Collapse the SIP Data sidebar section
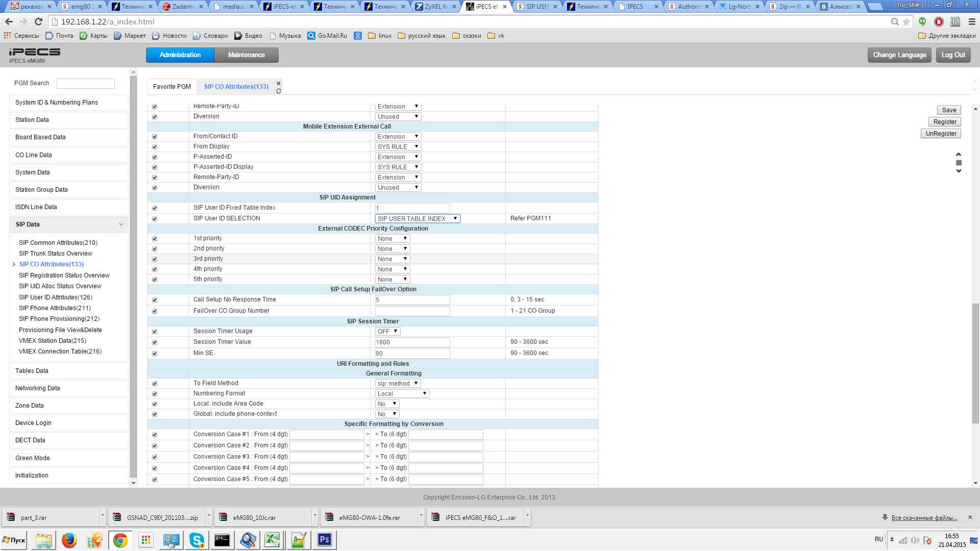980x551 pixels. click(120, 224)
